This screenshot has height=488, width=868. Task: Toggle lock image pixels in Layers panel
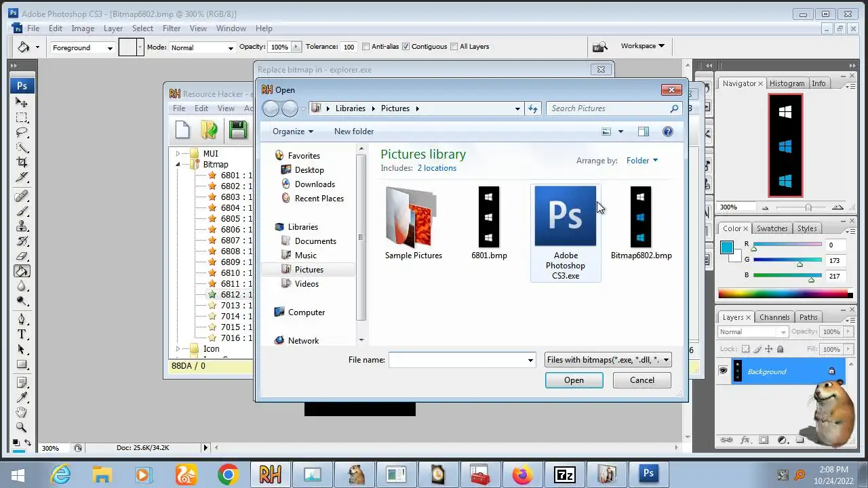(757, 349)
